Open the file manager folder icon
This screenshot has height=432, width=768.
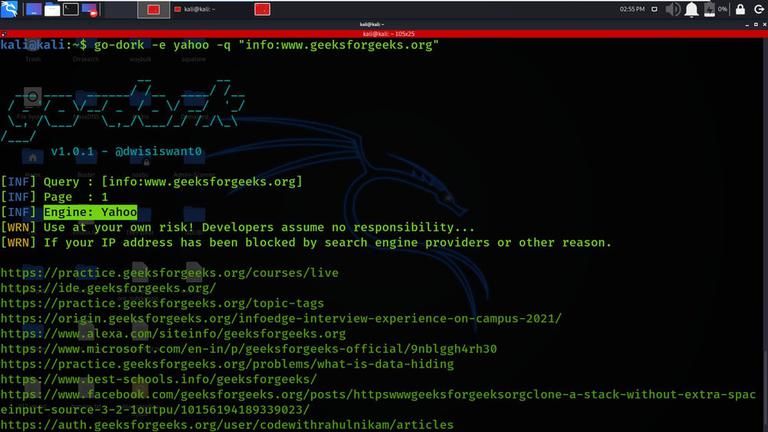coord(52,9)
